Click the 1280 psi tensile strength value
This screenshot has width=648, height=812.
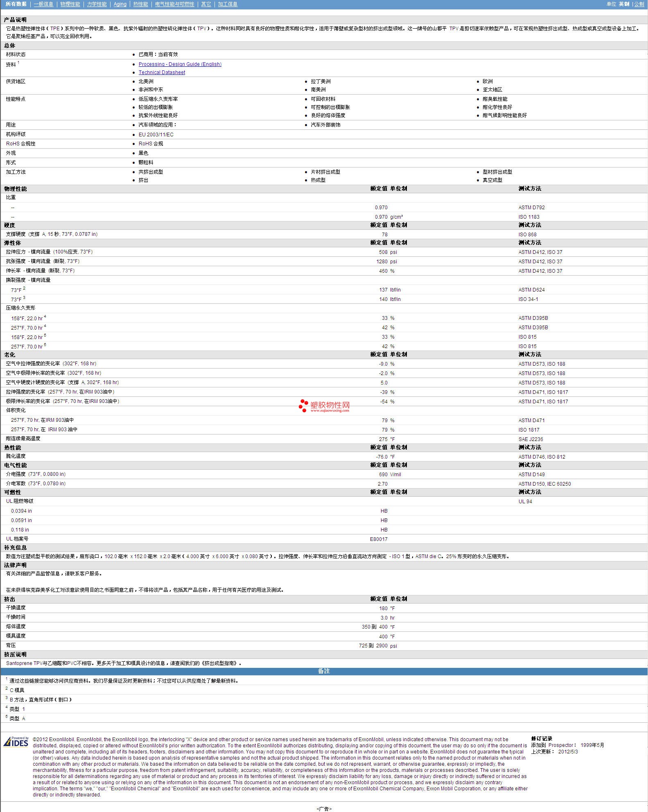pos(386,262)
